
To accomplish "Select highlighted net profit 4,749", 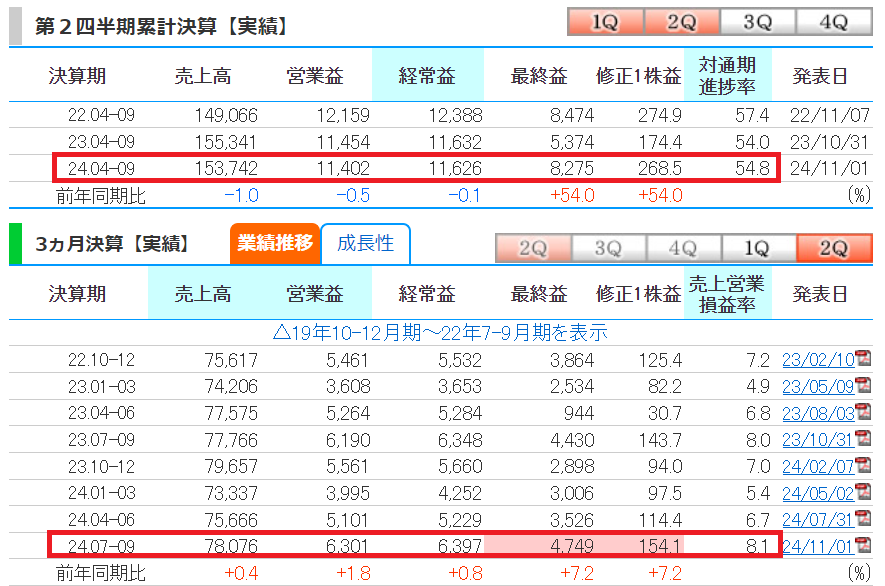I will 572,546.
